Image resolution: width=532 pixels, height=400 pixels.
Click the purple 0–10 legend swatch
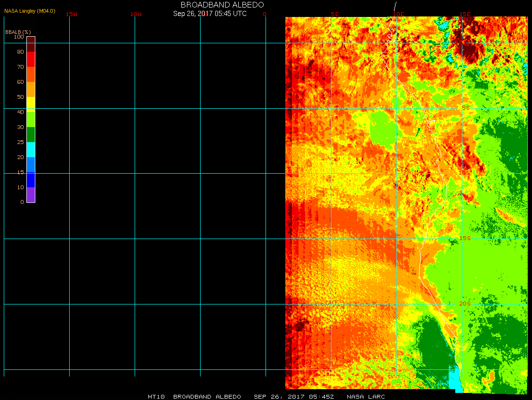(31, 195)
